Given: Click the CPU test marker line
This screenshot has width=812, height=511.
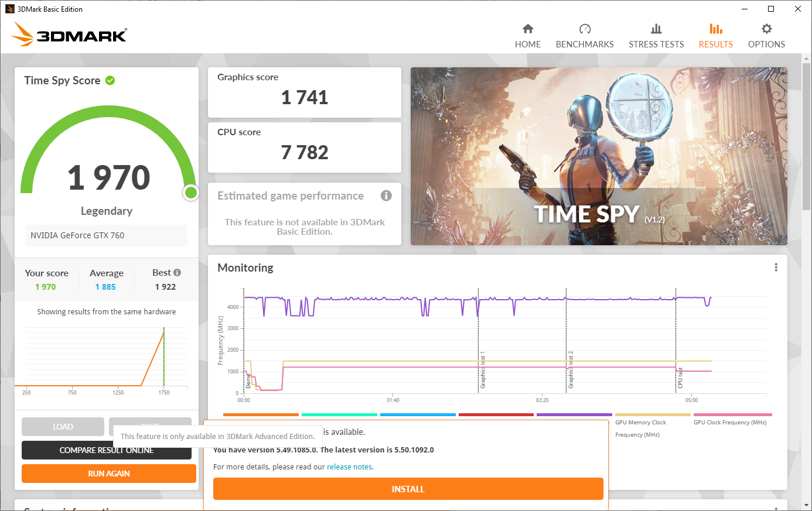Looking at the screenshot, I should [x=675, y=341].
